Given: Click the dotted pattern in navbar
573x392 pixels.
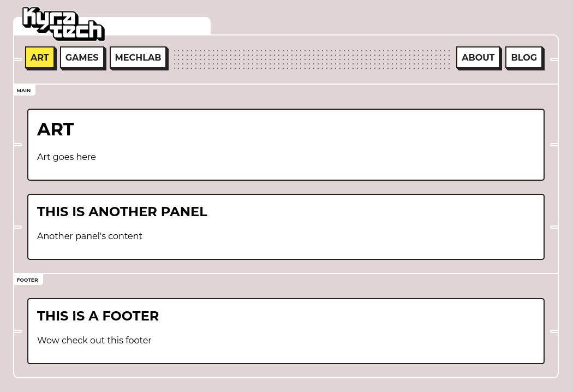Looking at the screenshot, I should pos(312,60).
